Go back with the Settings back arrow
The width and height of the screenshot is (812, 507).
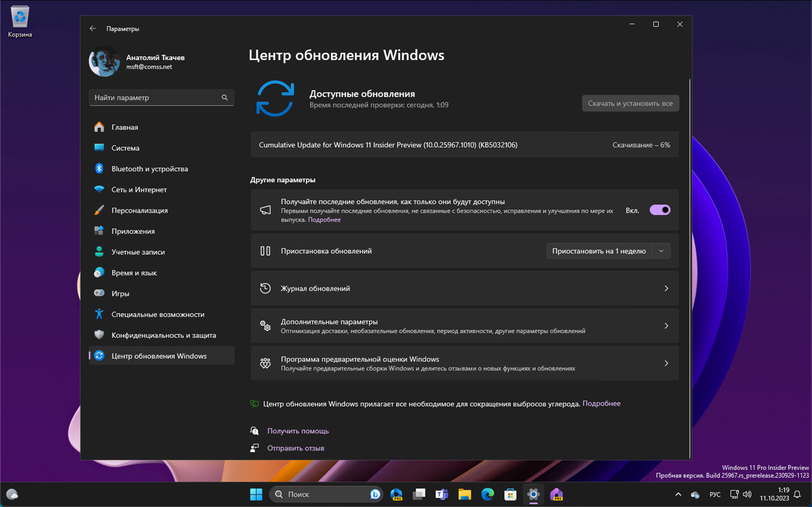(x=93, y=29)
